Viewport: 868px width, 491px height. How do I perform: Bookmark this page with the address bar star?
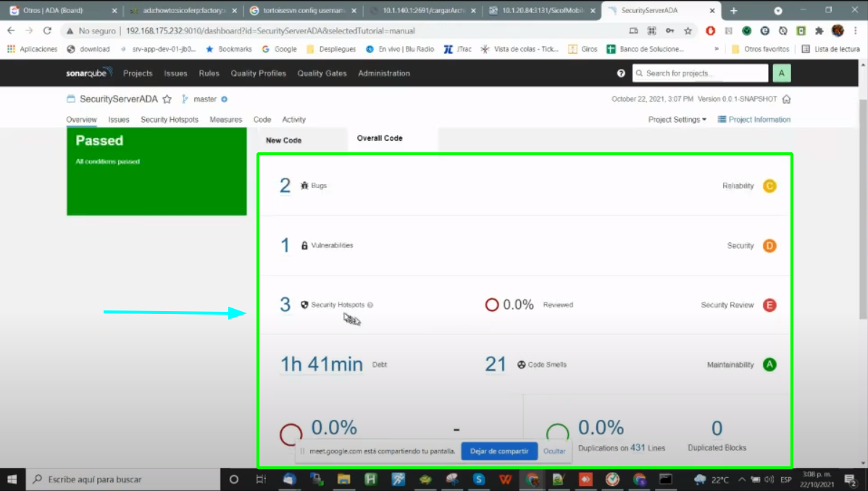click(x=688, y=31)
